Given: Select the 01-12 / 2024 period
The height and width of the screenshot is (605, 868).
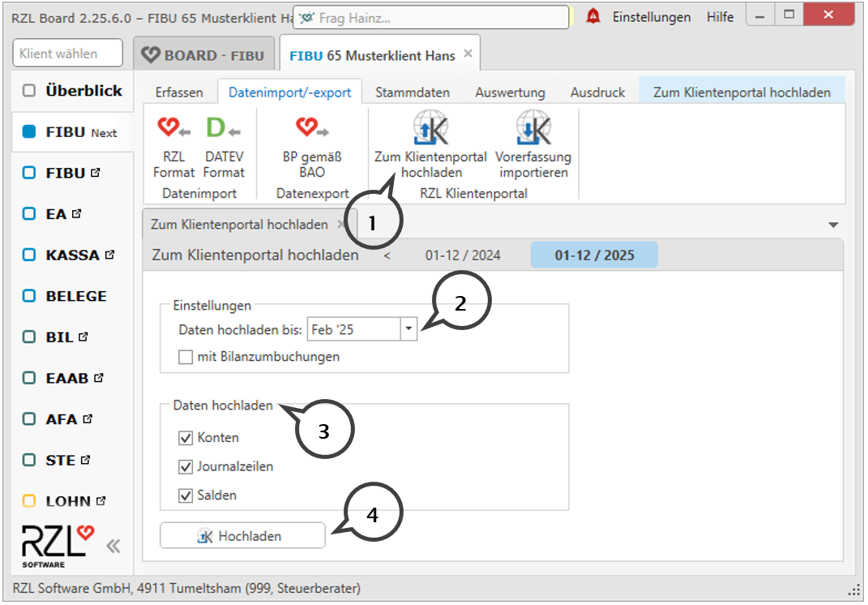Looking at the screenshot, I should click(463, 255).
